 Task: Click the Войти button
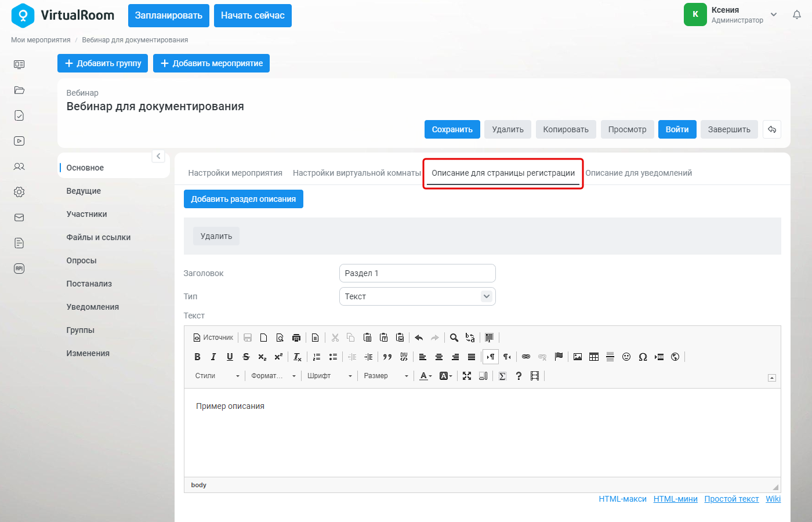[x=677, y=129]
